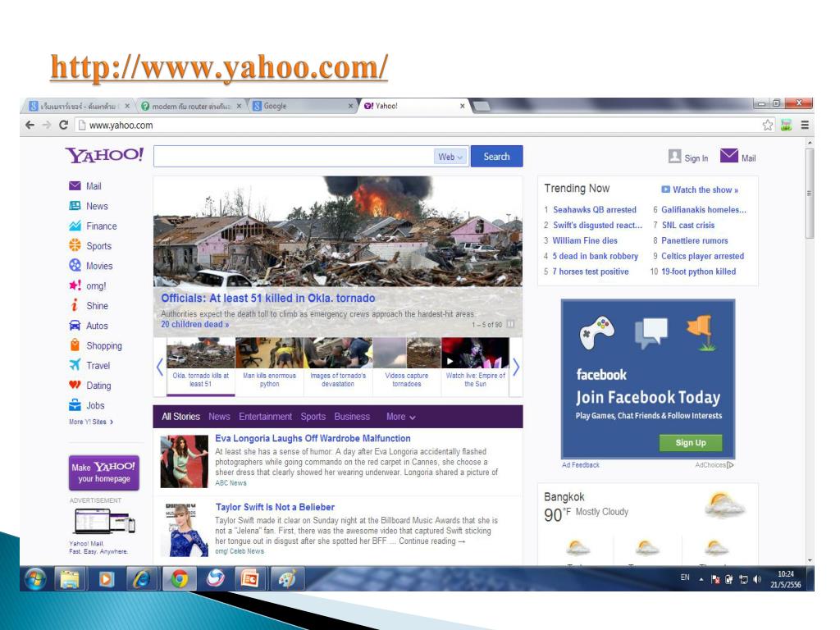This screenshot has width=840, height=630.
Task: Select the Sports stories tab
Action: point(313,416)
